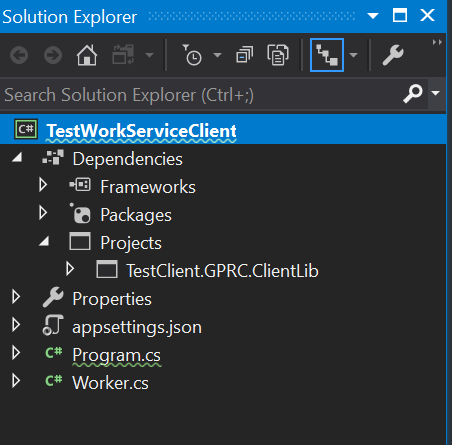Toggle Track Active Item tree view button

click(327, 55)
